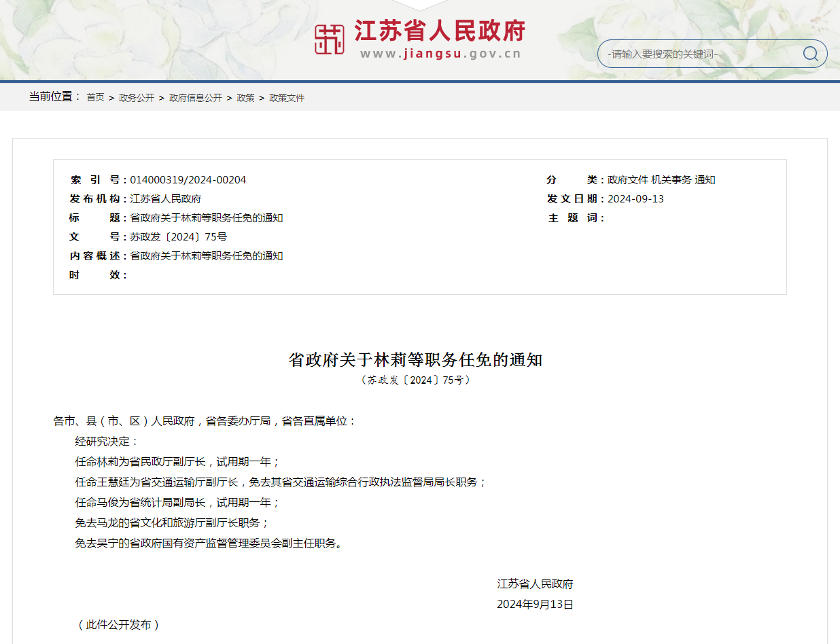Click the magnifier search icon
Screen dimensions: 840x644
tap(810, 54)
